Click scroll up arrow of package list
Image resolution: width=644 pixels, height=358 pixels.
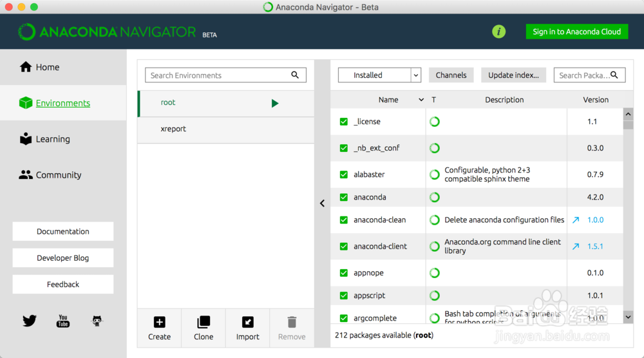point(628,114)
